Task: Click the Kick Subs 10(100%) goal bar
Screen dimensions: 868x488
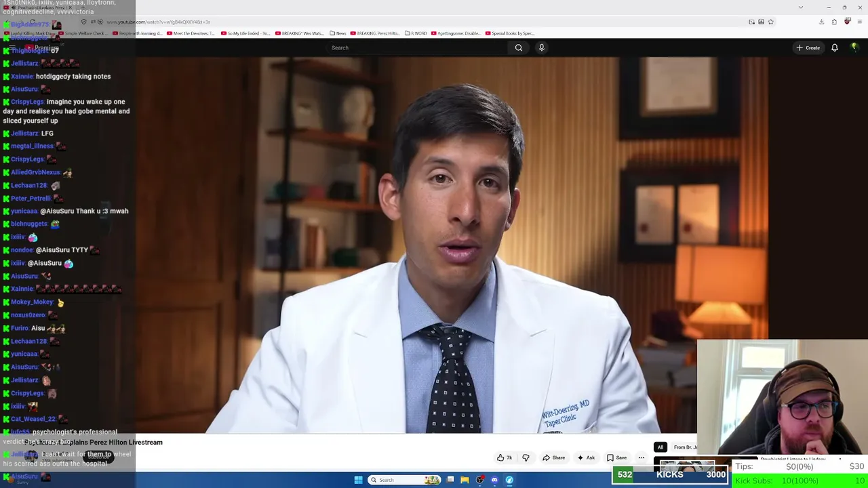Action: [x=800, y=481]
